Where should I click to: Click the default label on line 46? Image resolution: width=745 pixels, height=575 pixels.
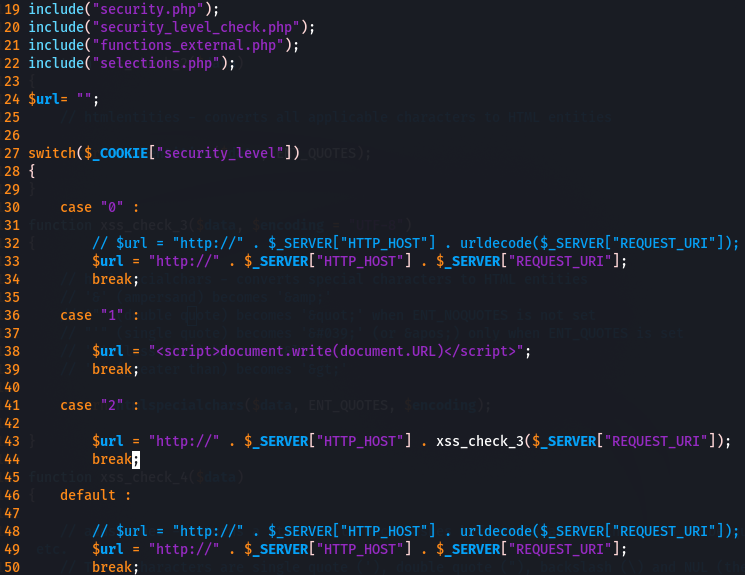tap(95, 495)
